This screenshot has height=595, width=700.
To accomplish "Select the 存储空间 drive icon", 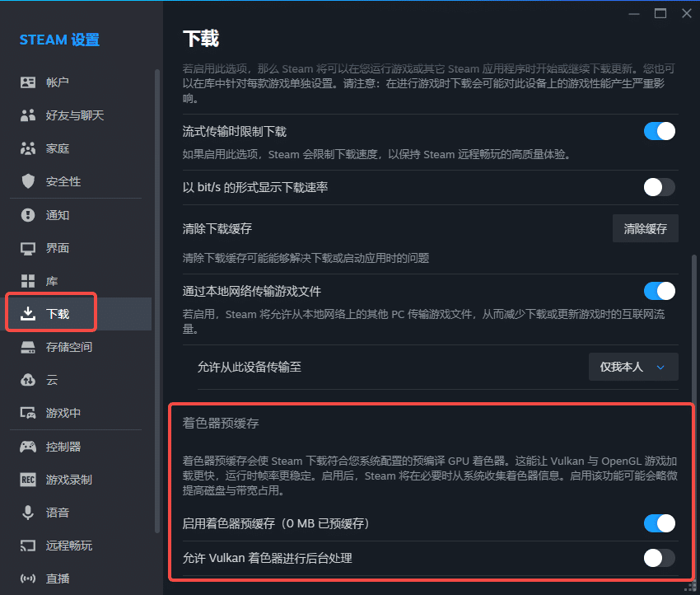I will pos(28,347).
